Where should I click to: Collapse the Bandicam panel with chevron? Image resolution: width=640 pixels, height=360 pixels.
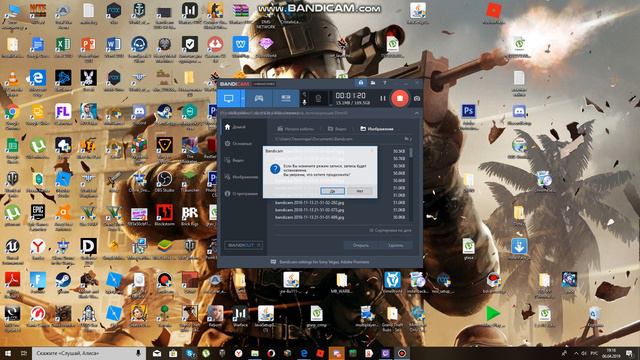click(416, 113)
